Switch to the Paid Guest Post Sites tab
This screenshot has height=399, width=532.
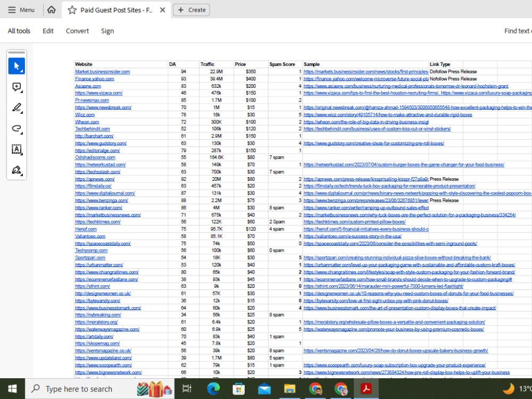pos(117,10)
